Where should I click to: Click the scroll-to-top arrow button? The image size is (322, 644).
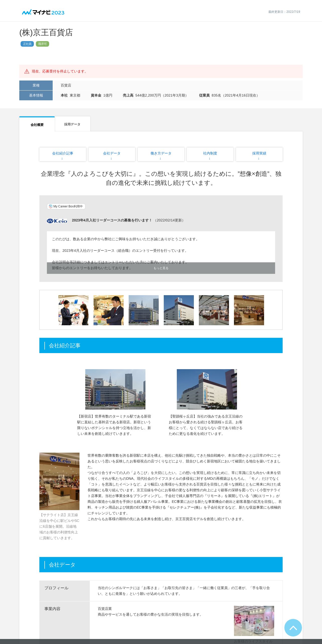tap(293, 627)
